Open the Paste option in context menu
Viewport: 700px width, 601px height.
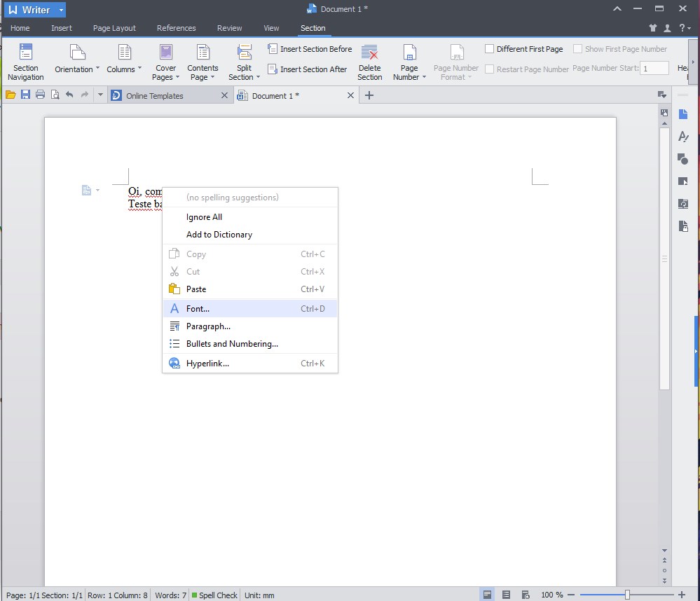pos(195,289)
